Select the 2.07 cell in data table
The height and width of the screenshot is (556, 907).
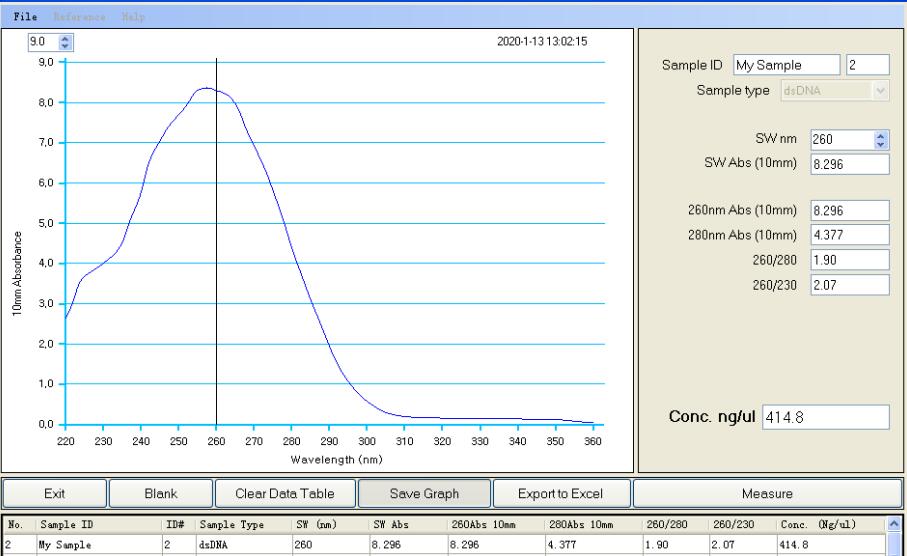click(x=742, y=544)
